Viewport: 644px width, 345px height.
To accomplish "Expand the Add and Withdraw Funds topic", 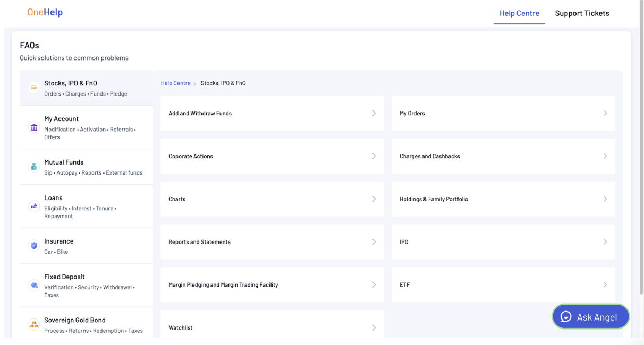I will point(374,113).
